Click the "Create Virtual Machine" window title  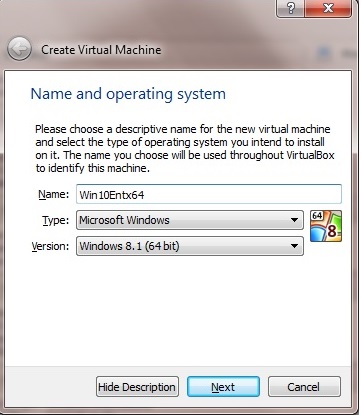pos(101,50)
